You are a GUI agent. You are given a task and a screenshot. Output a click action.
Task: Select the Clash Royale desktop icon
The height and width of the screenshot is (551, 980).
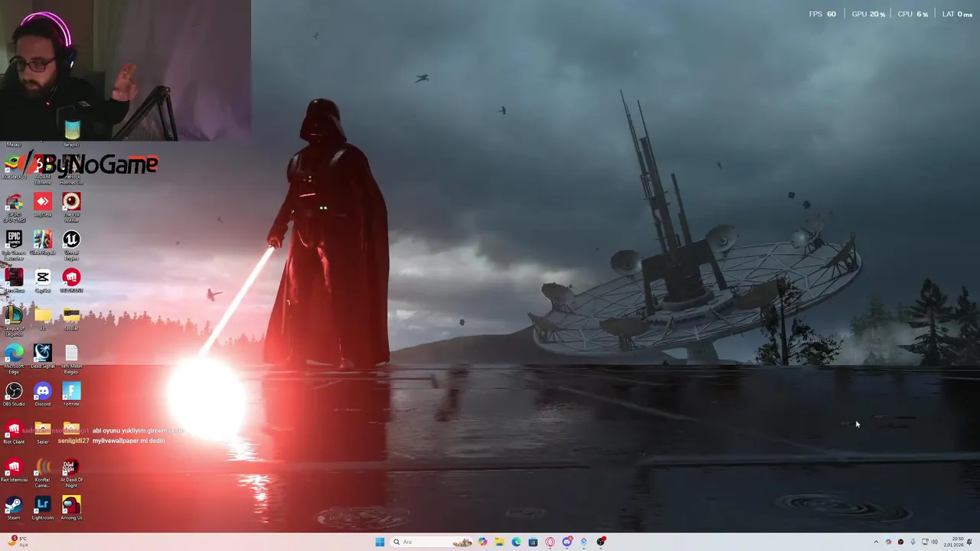click(43, 243)
